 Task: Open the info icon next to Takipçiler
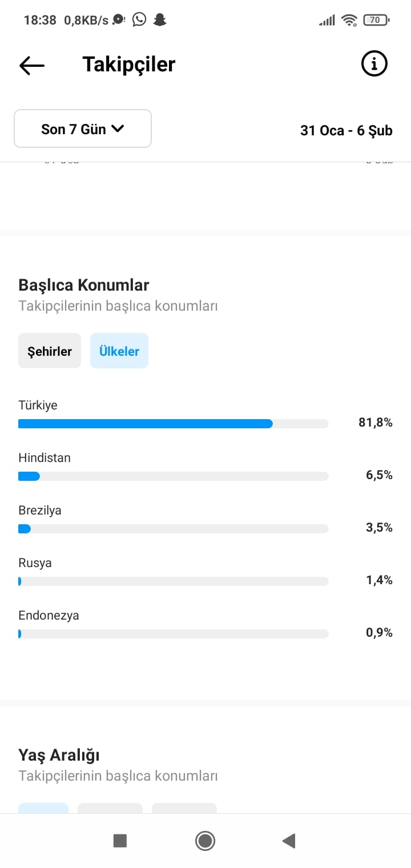(374, 64)
